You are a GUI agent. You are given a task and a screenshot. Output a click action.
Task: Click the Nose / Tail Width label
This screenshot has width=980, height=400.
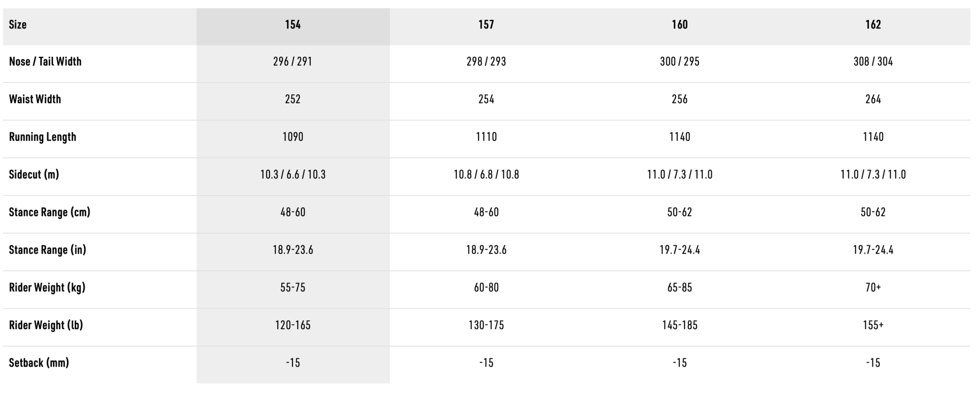click(45, 61)
